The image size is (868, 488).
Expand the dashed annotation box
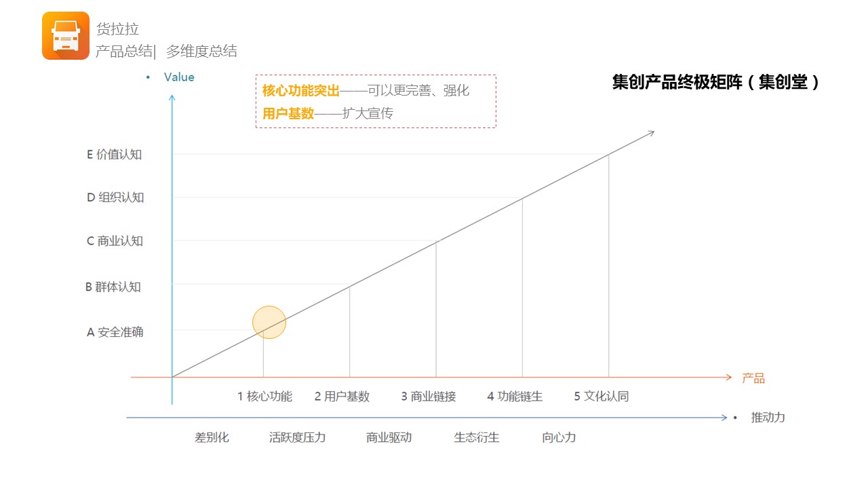point(376,100)
